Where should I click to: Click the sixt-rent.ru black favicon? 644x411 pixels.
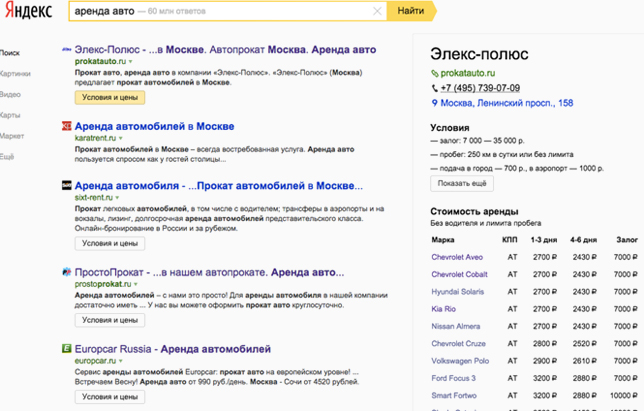(67, 186)
